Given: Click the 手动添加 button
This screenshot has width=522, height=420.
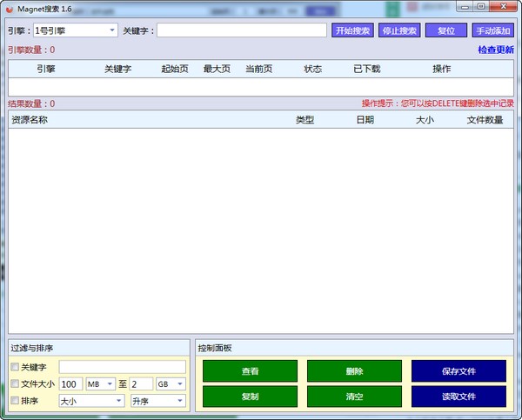Looking at the screenshot, I should coord(492,30).
